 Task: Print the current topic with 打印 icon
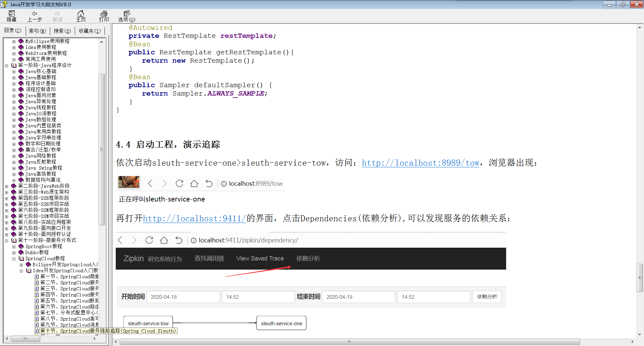104,16
